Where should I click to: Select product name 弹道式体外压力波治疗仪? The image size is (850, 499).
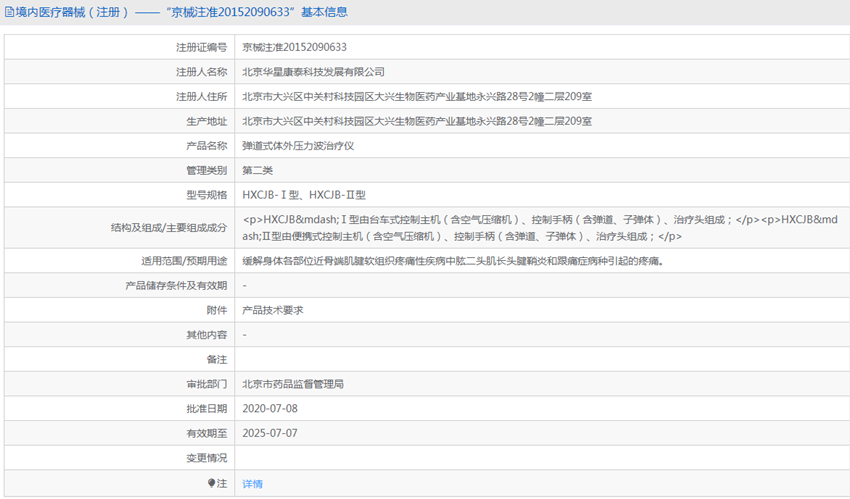pos(298,146)
